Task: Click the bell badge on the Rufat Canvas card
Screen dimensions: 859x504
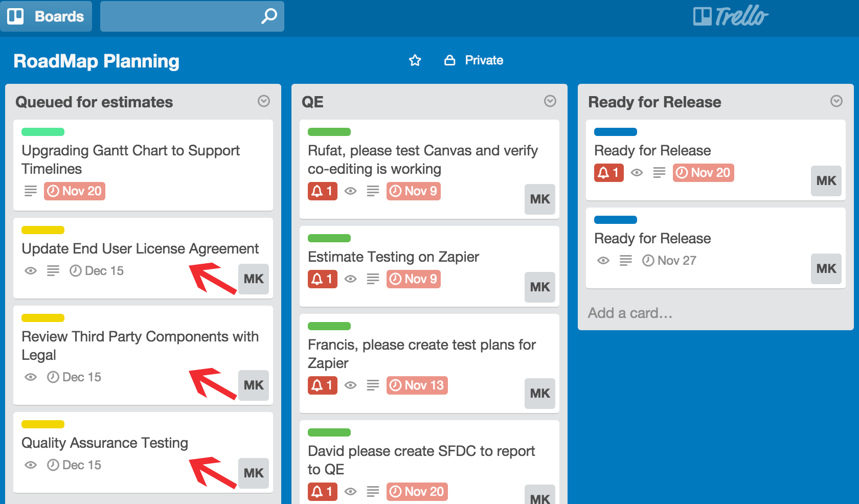Action: 323,191
